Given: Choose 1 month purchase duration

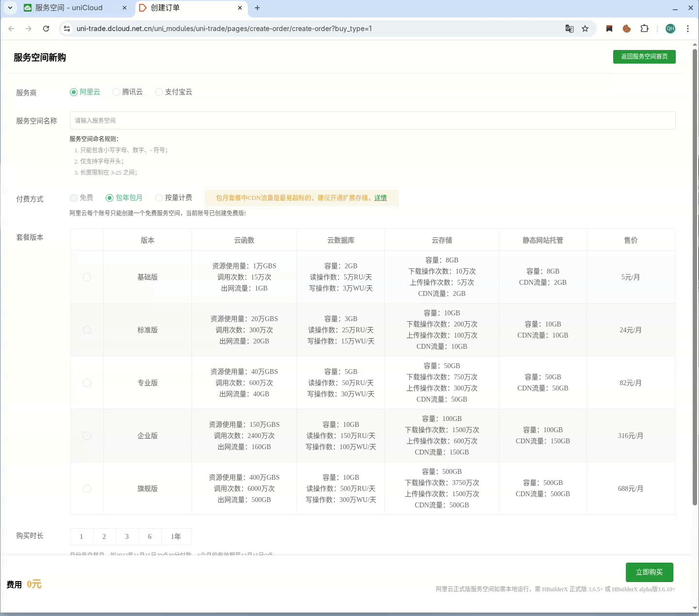Looking at the screenshot, I should click(x=81, y=536).
